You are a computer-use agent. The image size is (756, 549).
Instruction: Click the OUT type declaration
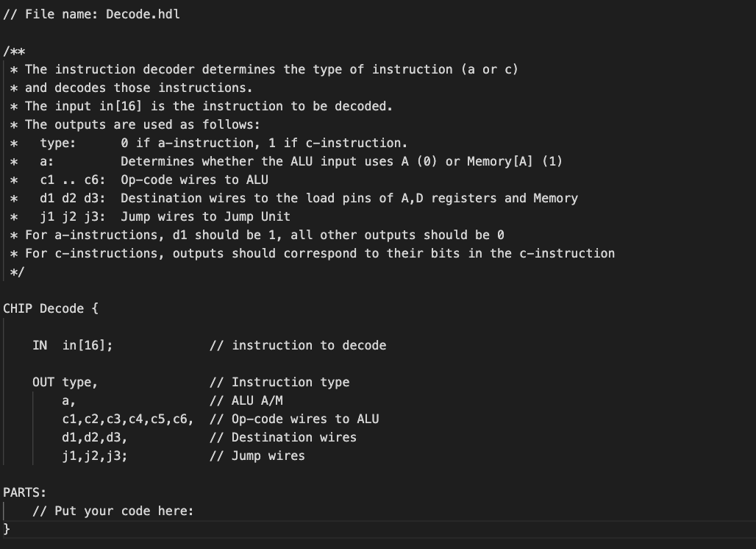(65, 382)
